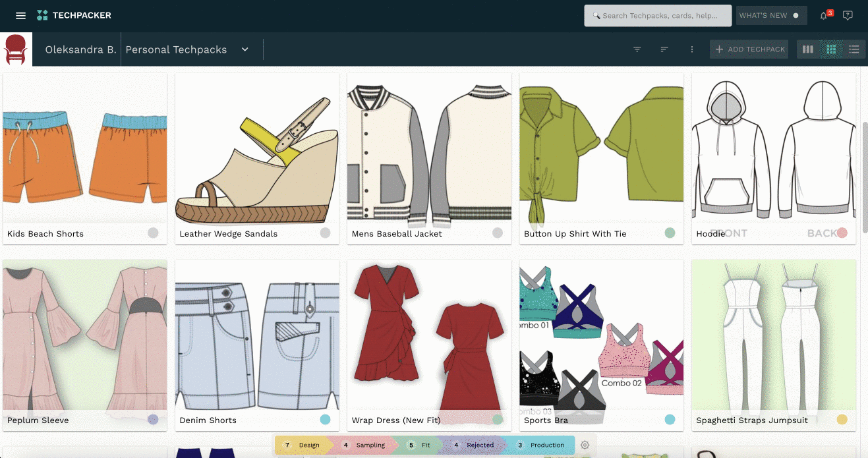
Task: Open the Denim Shorts thumbnail
Action: pos(257,334)
